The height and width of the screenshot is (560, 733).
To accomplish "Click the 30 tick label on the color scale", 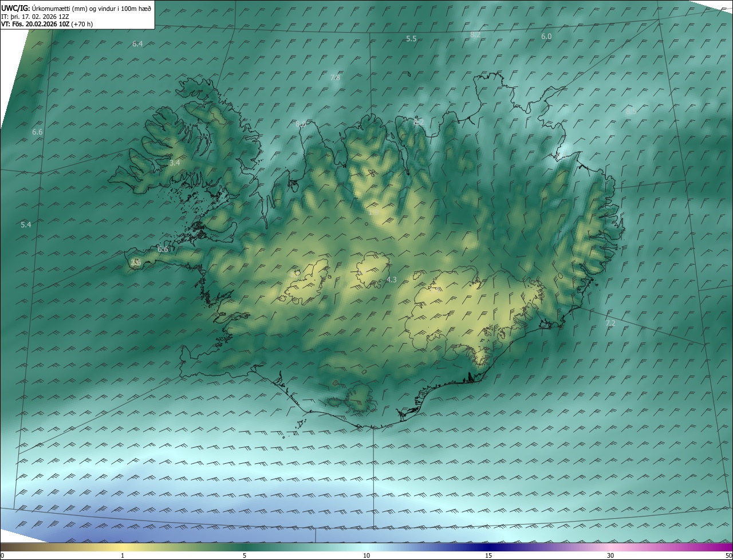I will [610, 555].
